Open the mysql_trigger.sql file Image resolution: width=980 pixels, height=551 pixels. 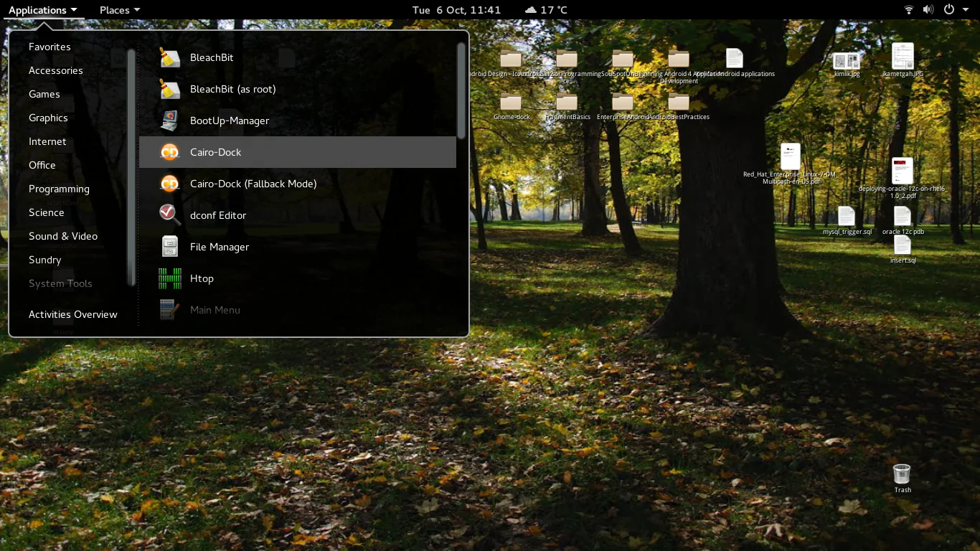point(847,217)
